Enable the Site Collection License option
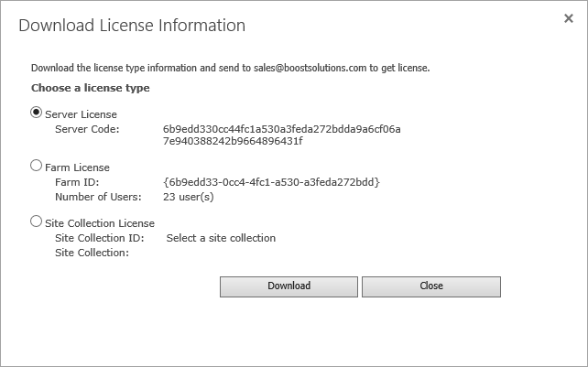The width and height of the screenshot is (588, 367). coord(37,221)
